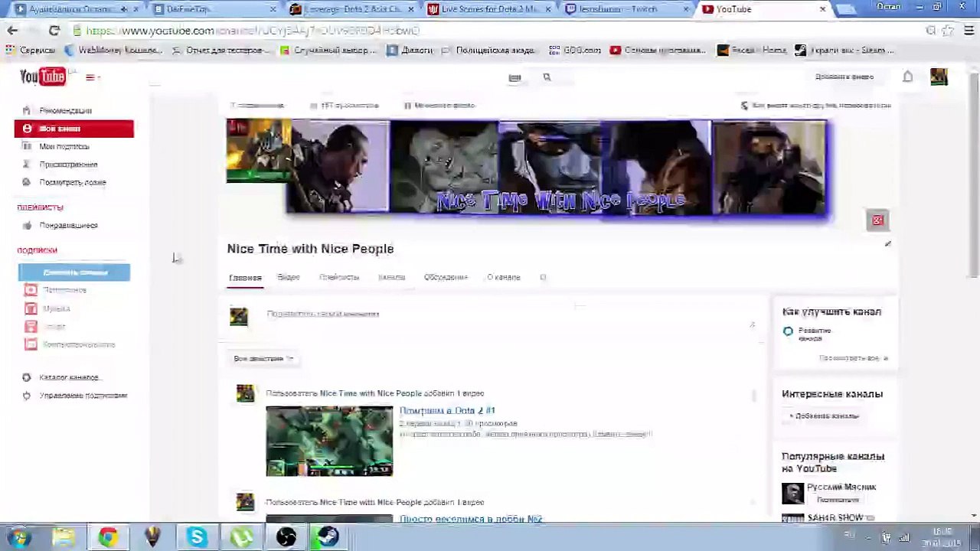Open the Диалоги bookmark

click(x=410, y=51)
